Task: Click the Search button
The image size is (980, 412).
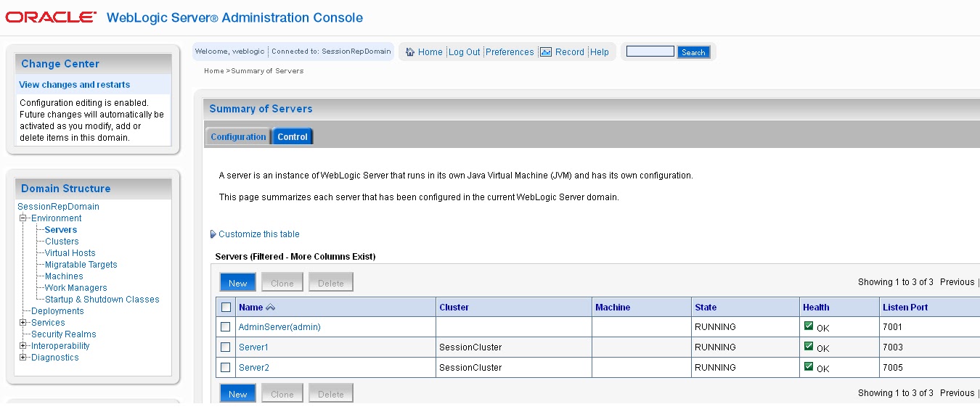Action: coord(693,52)
